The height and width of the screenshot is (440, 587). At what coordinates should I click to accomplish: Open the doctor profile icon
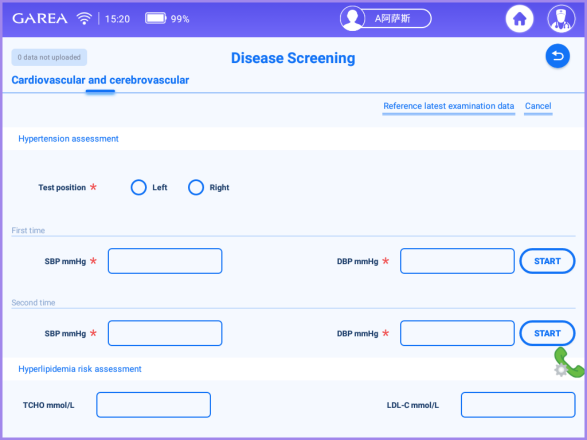[561, 18]
